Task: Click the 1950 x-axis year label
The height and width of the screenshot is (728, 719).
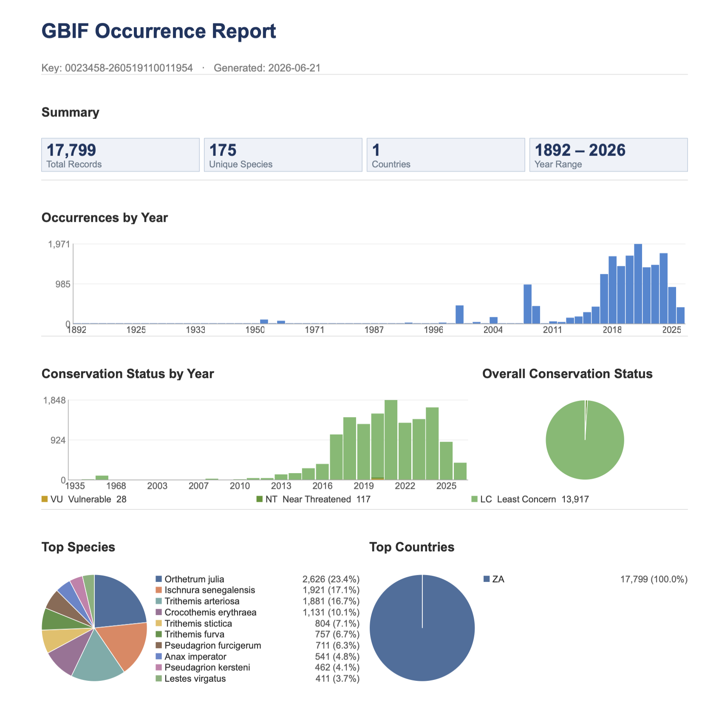Action: click(255, 330)
